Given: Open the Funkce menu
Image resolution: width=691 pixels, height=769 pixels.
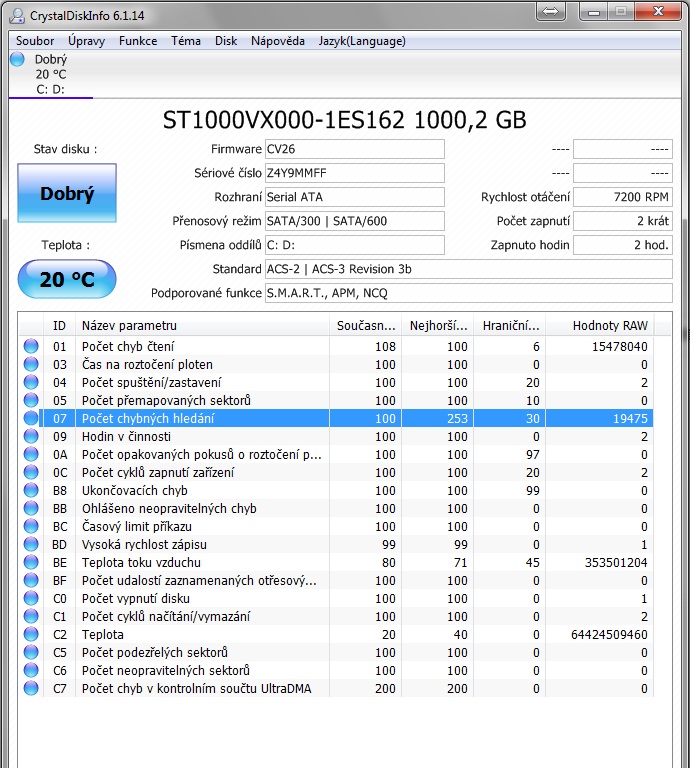Looking at the screenshot, I should (138, 41).
